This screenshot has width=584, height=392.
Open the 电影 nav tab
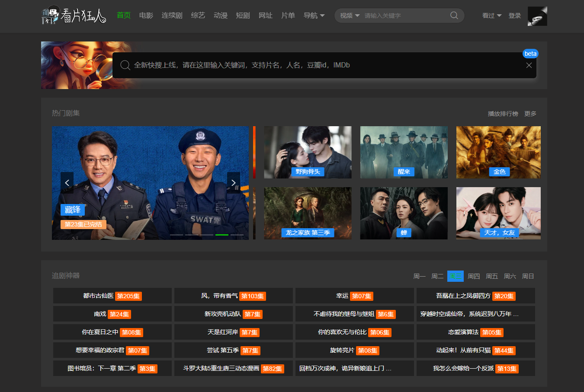tap(146, 16)
